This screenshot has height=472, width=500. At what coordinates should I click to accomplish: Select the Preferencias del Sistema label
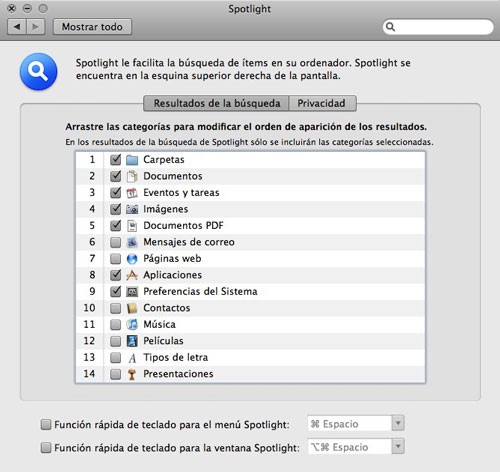(x=200, y=292)
